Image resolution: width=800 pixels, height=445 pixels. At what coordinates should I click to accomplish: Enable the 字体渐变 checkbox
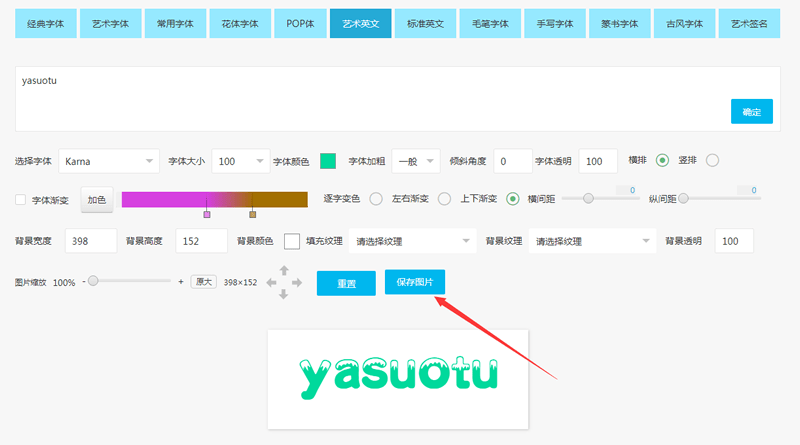pyautogui.click(x=21, y=200)
